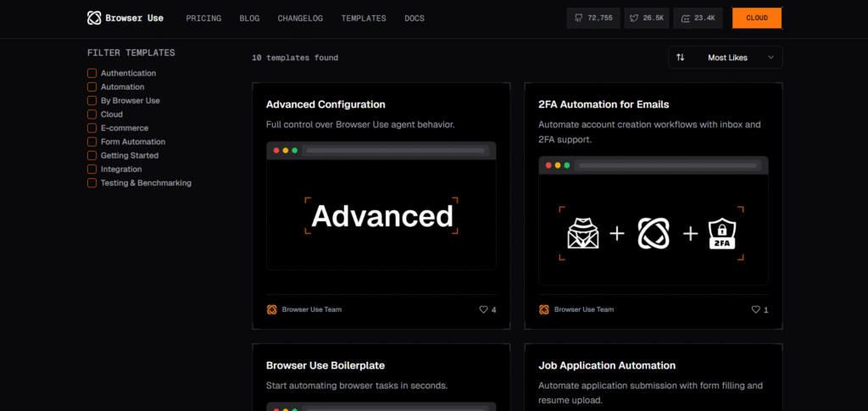Open the Discord members link

(698, 18)
